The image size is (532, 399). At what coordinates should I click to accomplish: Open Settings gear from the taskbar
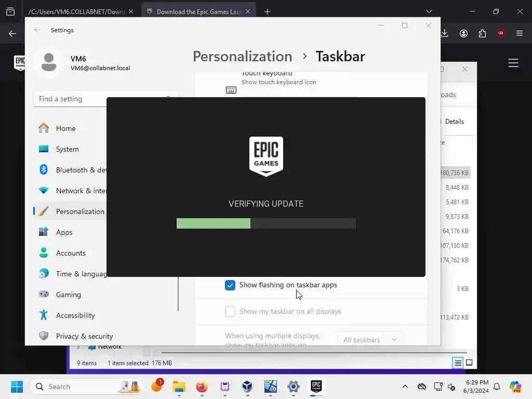(x=294, y=387)
